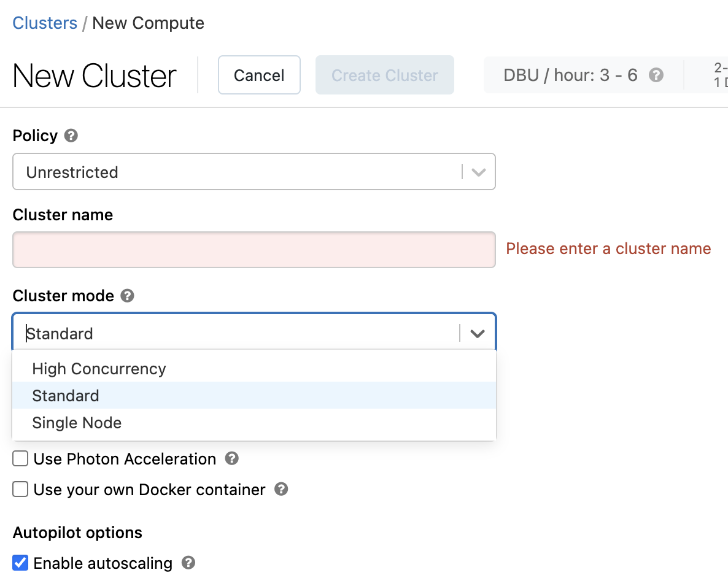Click the Cluster mode help icon

coord(127,296)
